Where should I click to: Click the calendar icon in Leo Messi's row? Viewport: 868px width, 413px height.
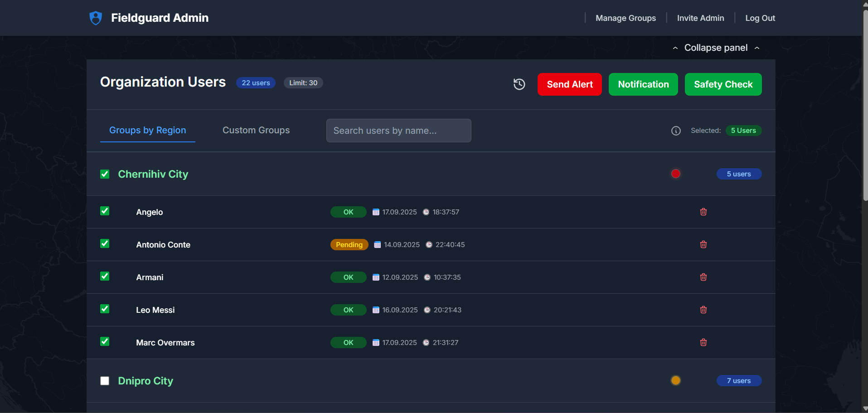tap(375, 310)
